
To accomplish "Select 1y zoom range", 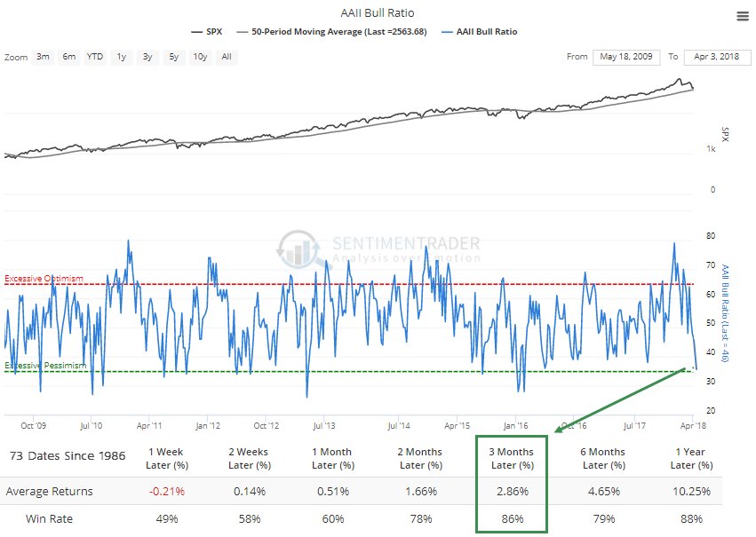I will 122,57.
